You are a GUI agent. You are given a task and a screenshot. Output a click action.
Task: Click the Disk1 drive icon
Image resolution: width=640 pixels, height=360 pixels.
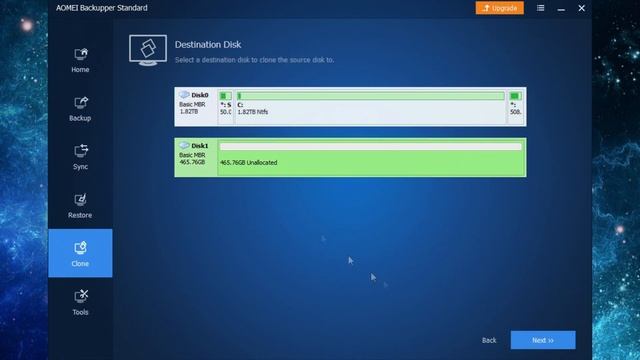coord(184,145)
